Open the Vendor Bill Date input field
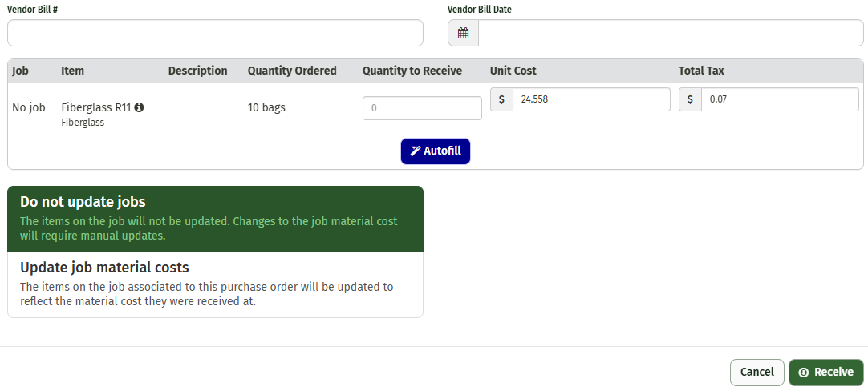The width and height of the screenshot is (868, 391). click(671, 33)
